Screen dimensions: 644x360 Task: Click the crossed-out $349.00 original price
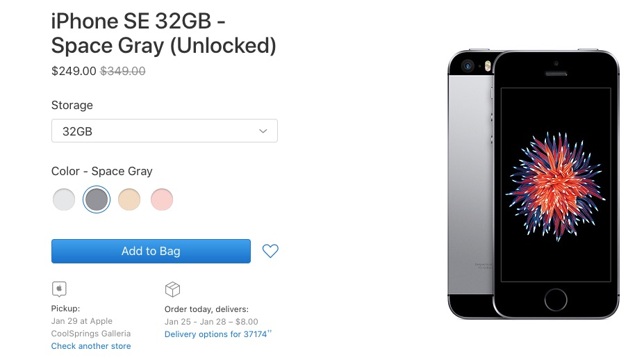click(123, 71)
